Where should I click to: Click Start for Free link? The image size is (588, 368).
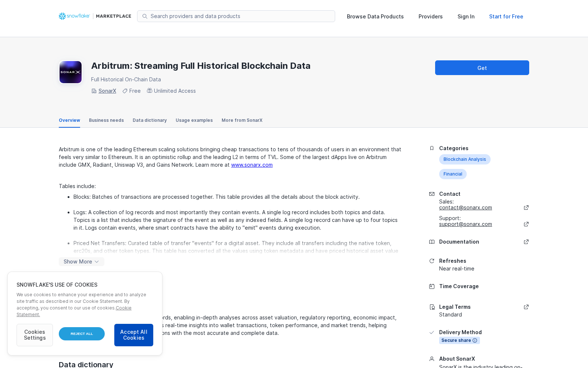click(506, 17)
